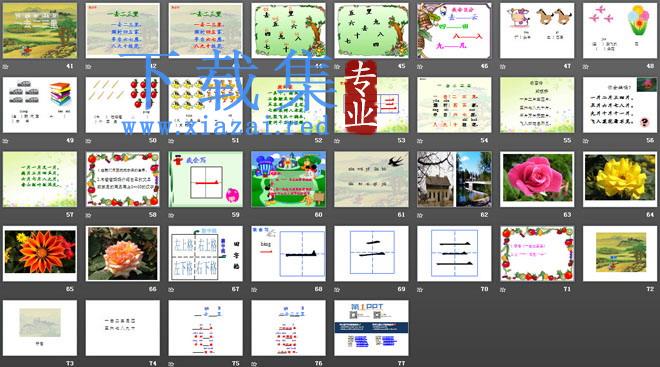This screenshot has height=367, width=660.
Task: Select slide 77, the final PPT slide
Action: pos(371,328)
